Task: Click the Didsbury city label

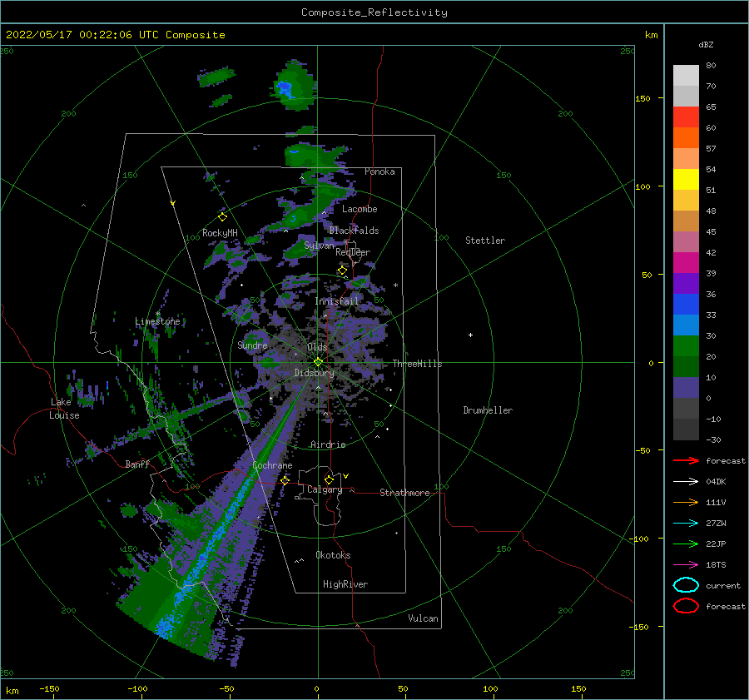Action: 314,373
